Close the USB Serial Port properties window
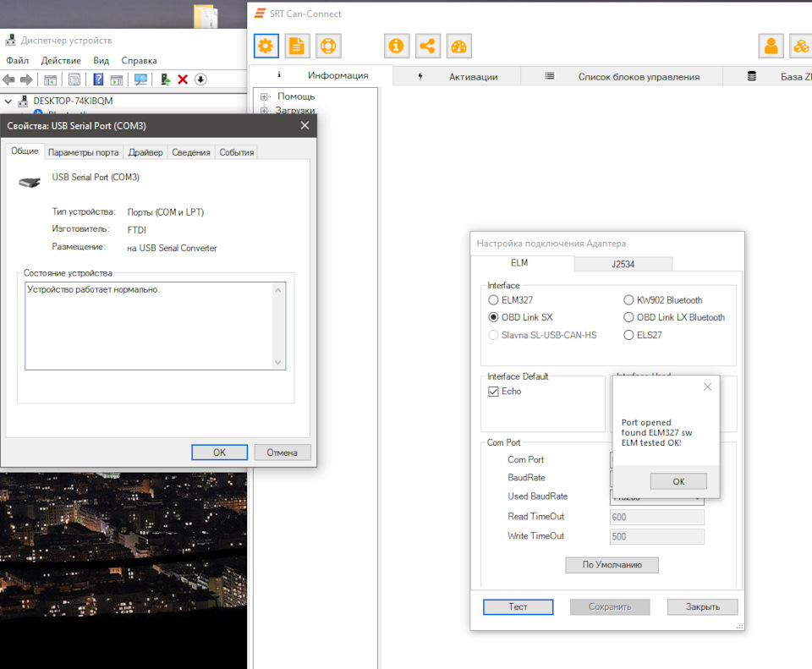Screen dimensions: 812x669 pos(305,125)
